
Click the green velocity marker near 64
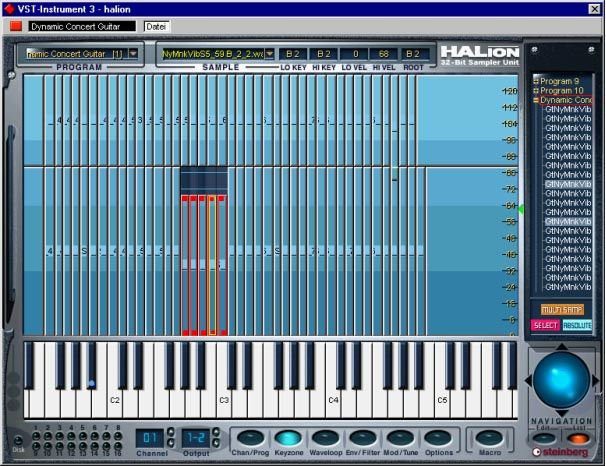(521, 209)
